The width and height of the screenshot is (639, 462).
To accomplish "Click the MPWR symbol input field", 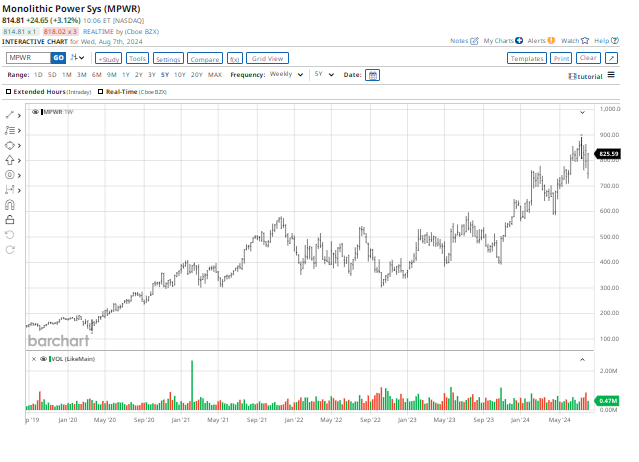I will (x=28, y=58).
